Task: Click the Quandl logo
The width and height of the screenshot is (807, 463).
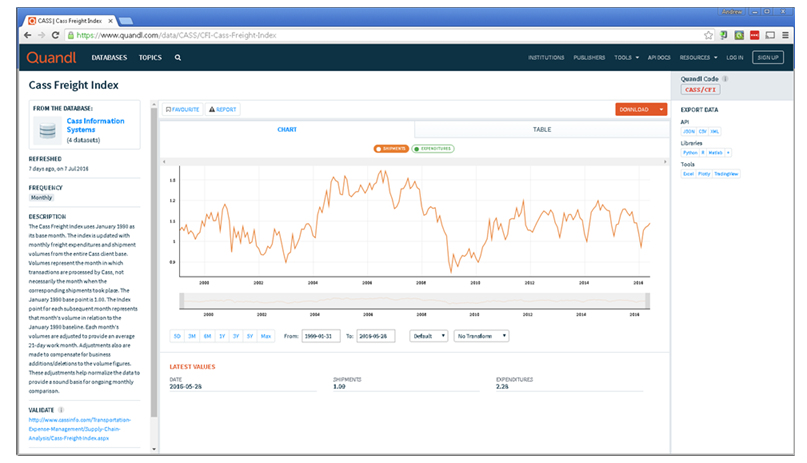Action: click(51, 58)
